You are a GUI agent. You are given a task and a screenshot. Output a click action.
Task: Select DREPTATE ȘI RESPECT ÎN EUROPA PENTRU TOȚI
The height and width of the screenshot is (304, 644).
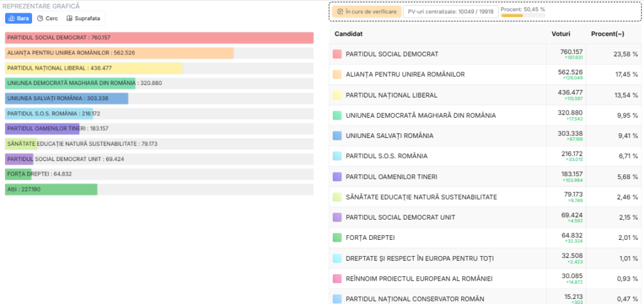[x=419, y=259]
